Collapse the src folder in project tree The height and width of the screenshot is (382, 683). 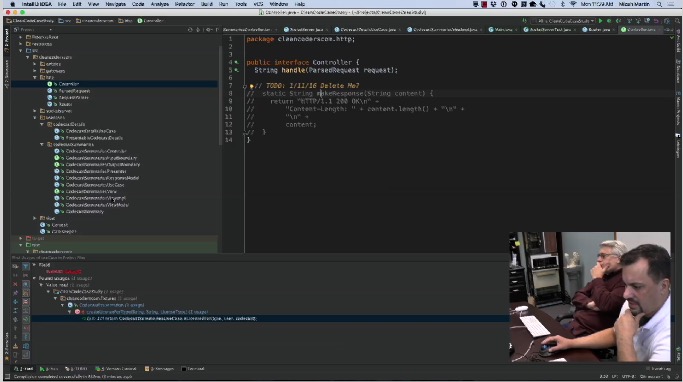(x=20, y=51)
